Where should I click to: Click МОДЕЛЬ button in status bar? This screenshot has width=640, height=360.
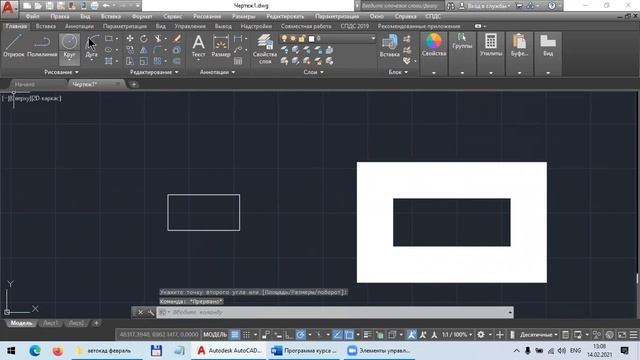(x=215, y=335)
